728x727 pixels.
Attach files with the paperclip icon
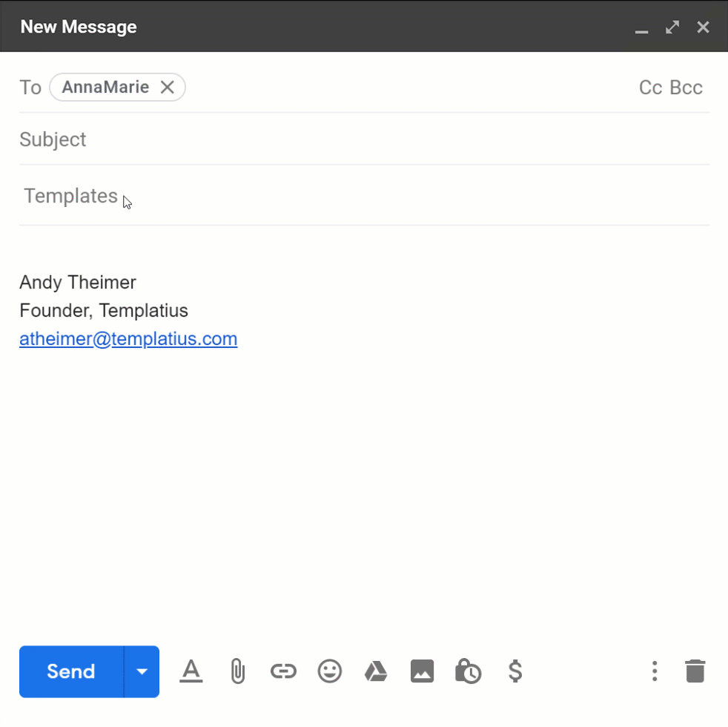tap(238, 671)
